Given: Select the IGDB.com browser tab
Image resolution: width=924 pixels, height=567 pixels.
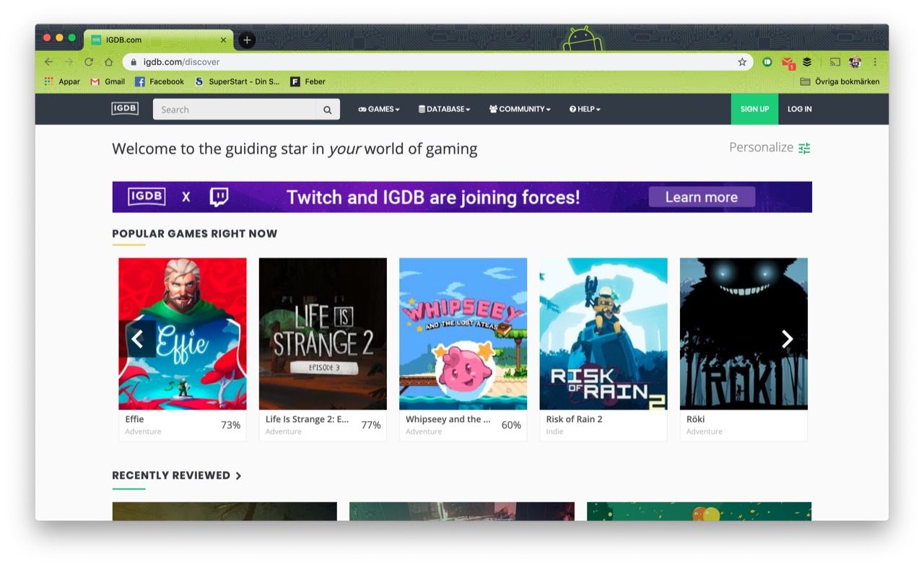Looking at the screenshot, I should click(x=159, y=40).
